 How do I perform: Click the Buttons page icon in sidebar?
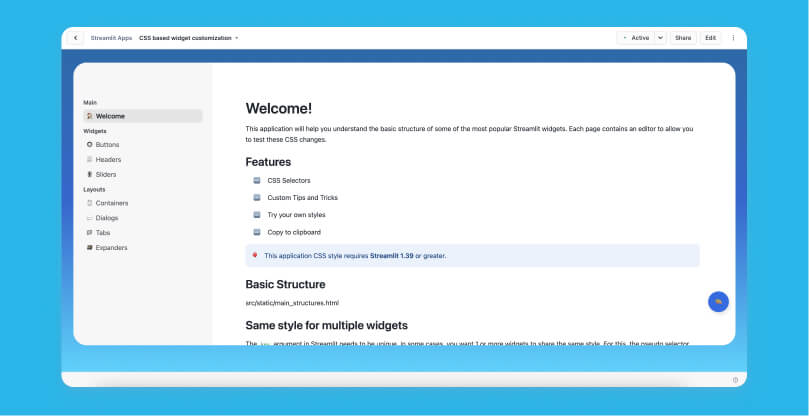tap(89, 145)
